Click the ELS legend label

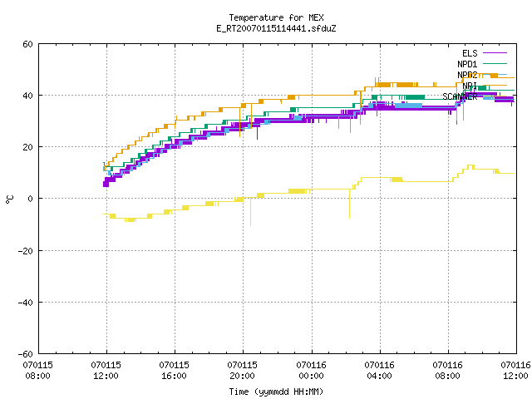470,53
